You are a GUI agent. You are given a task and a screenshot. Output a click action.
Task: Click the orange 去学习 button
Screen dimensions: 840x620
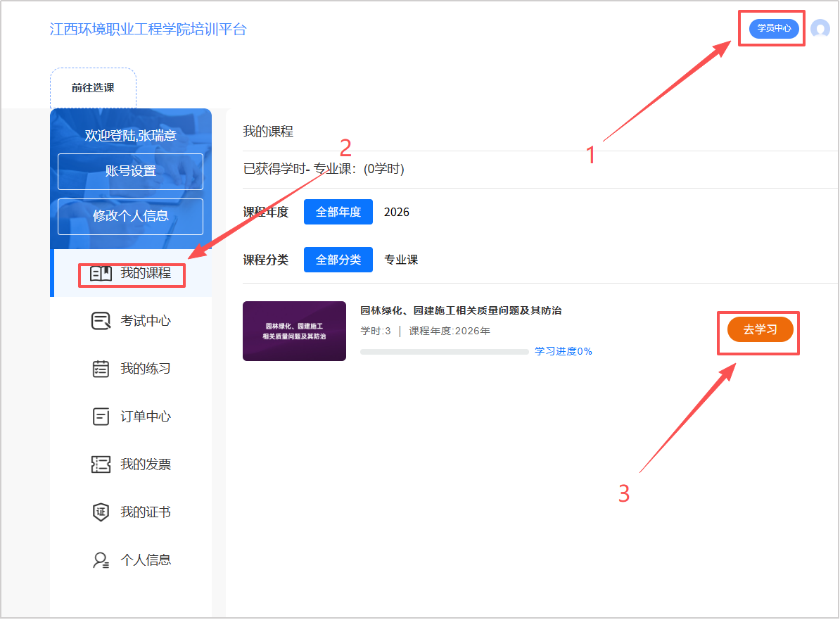(x=761, y=329)
